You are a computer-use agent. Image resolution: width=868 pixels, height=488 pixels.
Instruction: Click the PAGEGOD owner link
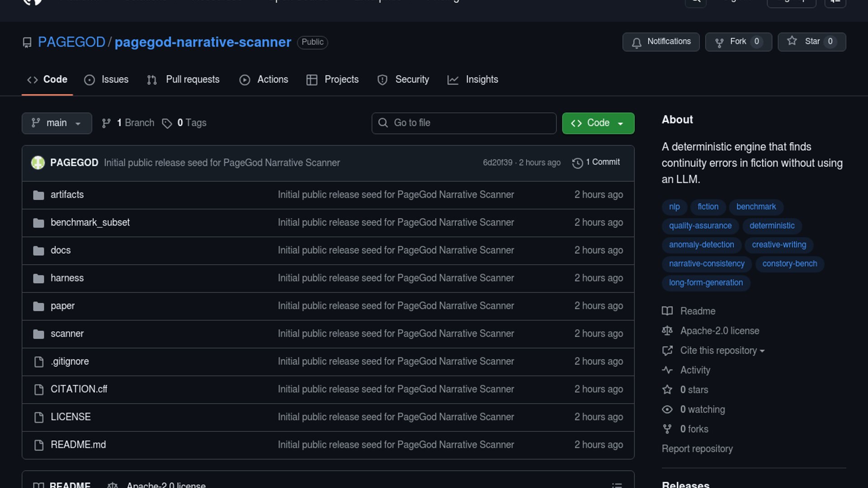pyautogui.click(x=71, y=42)
